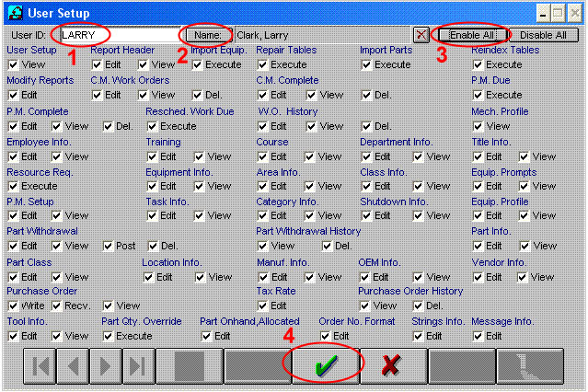Jump to last record navigation button
The image size is (588, 392).
pyautogui.click(x=138, y=366)
